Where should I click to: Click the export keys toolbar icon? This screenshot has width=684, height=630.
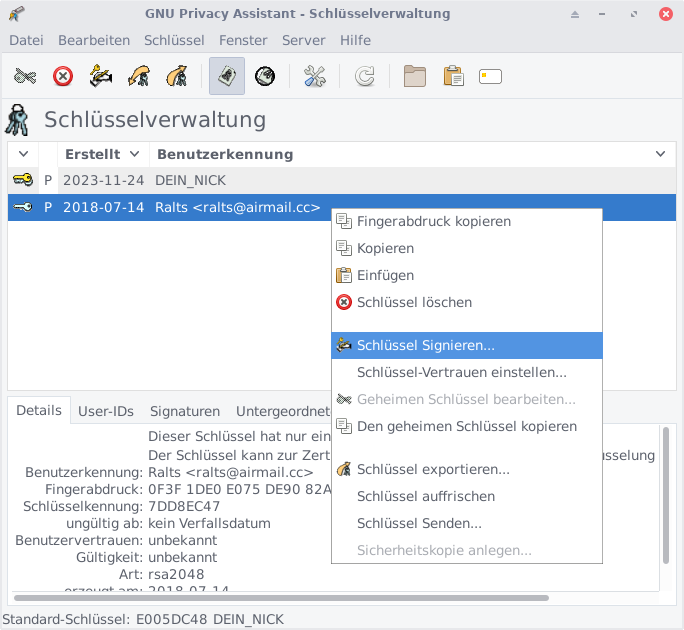tap(177, 77)
